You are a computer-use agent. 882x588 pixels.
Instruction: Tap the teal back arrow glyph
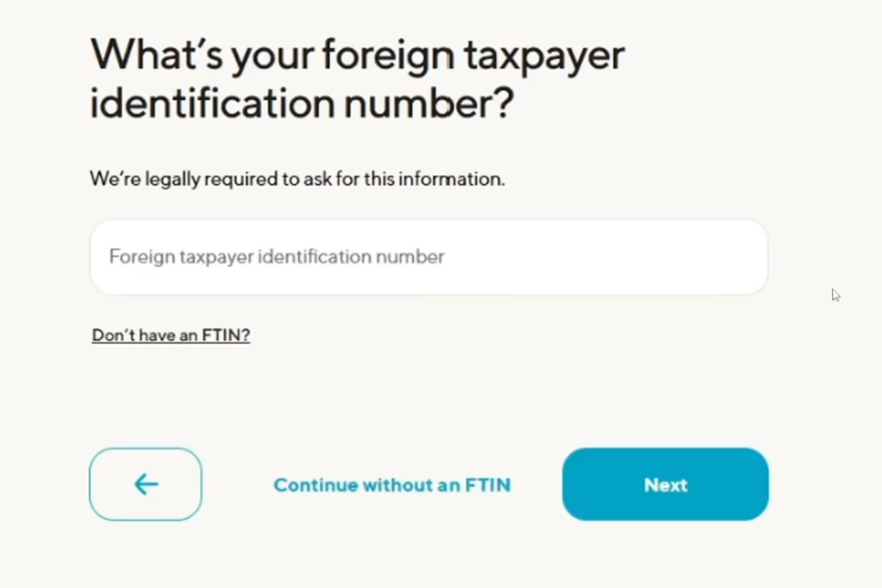point(146,484)
